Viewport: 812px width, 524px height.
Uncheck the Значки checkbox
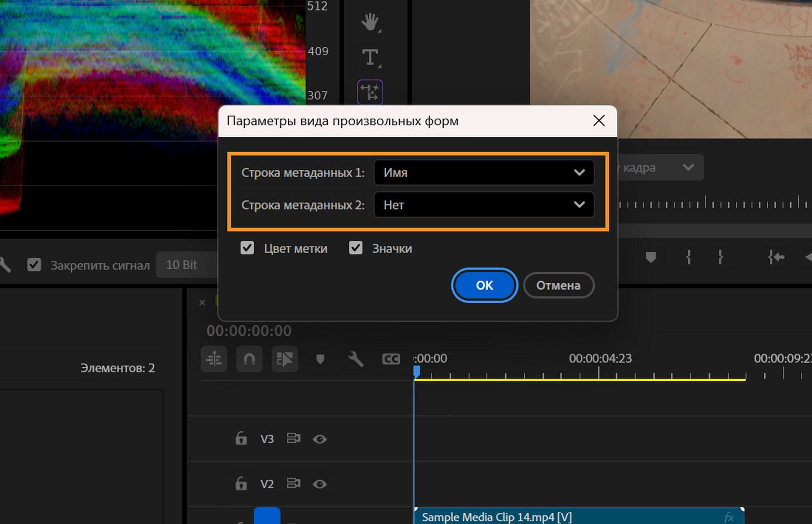click(x=356, y=248)
